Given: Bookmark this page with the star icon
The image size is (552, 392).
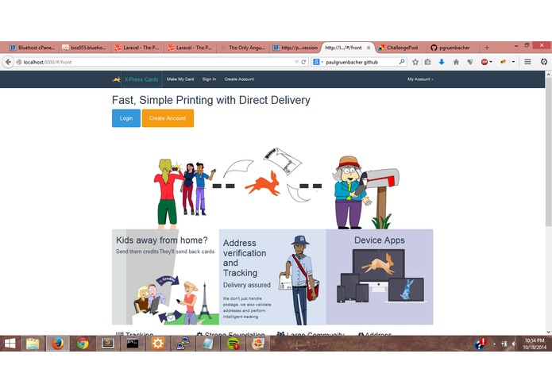Looking at the screenshot, I should coord(415,62).
